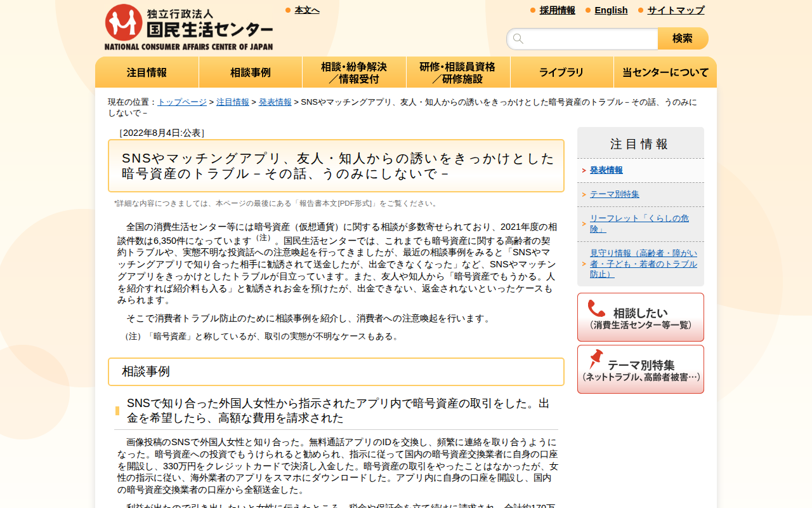Click the magnifier icon in search box
Viewport: 812px width, 508px height.
point(518,39)
